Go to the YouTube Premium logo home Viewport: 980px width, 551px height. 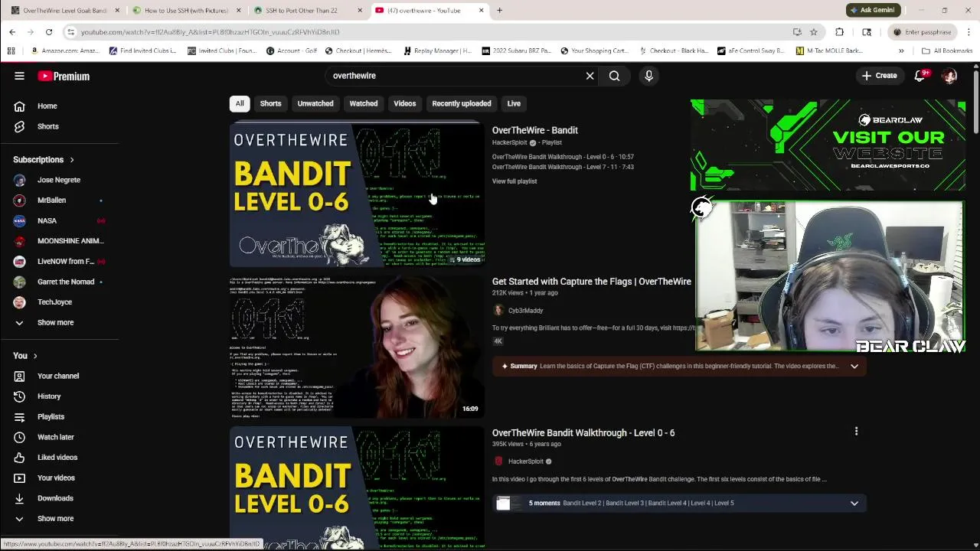(64, 76)
